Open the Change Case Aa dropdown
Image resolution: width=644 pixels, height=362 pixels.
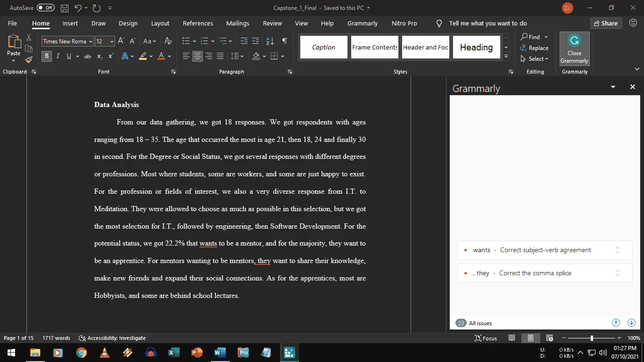[x=149, y=41]
